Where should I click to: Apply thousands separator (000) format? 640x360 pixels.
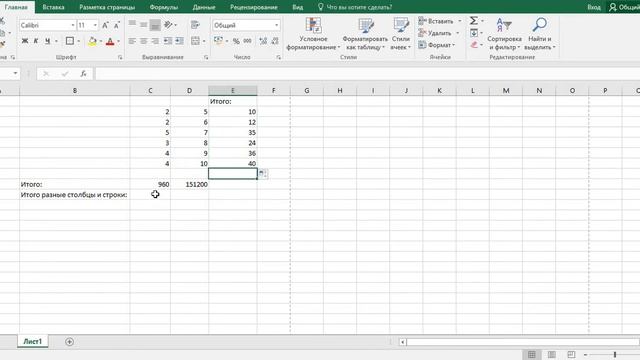click(247, 41)
